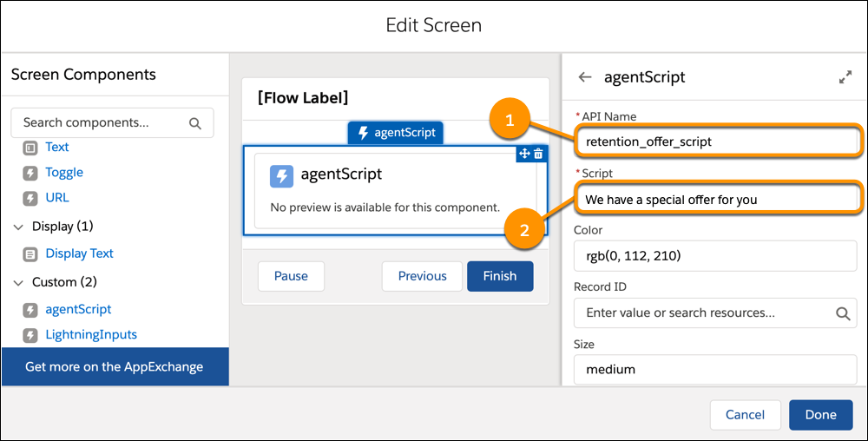Image resolution: width=868 pixels, height=441 pixels.
Task: Select the agentScript tab above the canvas component
Action: (395, 133)
